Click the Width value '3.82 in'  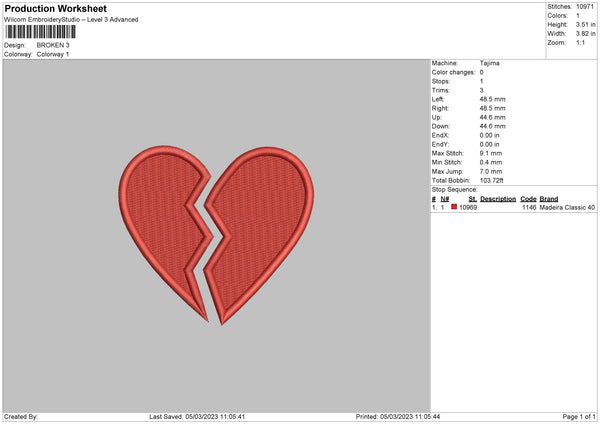click(x=585, y=34)
